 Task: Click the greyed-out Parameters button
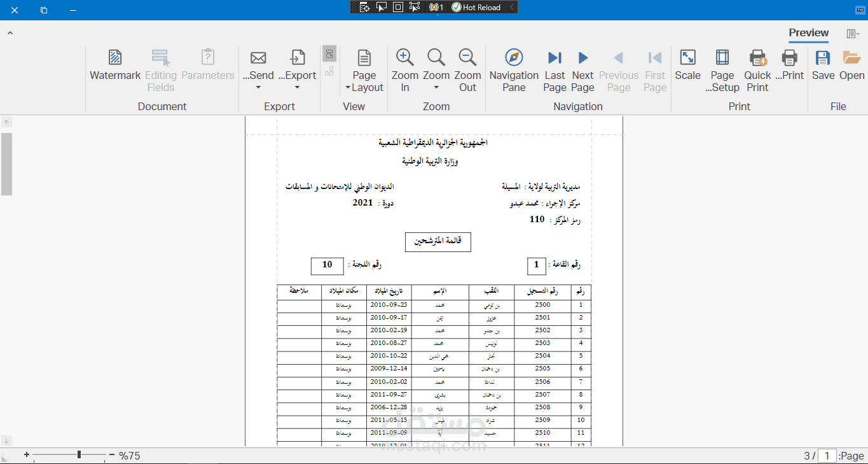[x=208, y=66]
